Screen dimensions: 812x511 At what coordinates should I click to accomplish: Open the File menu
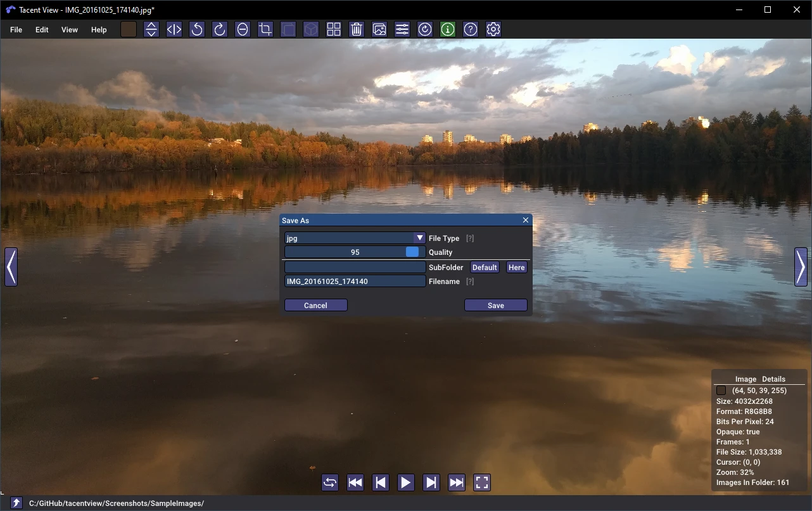tap(16, 30)
